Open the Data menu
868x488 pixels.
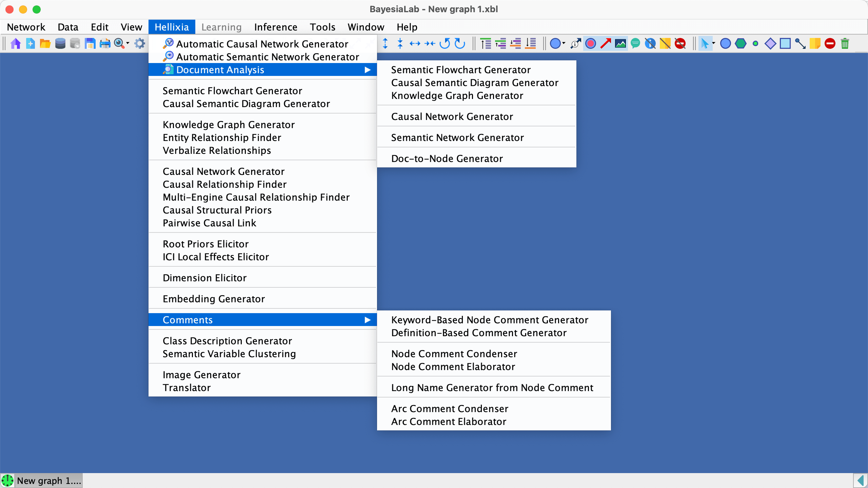click(68, 27)
